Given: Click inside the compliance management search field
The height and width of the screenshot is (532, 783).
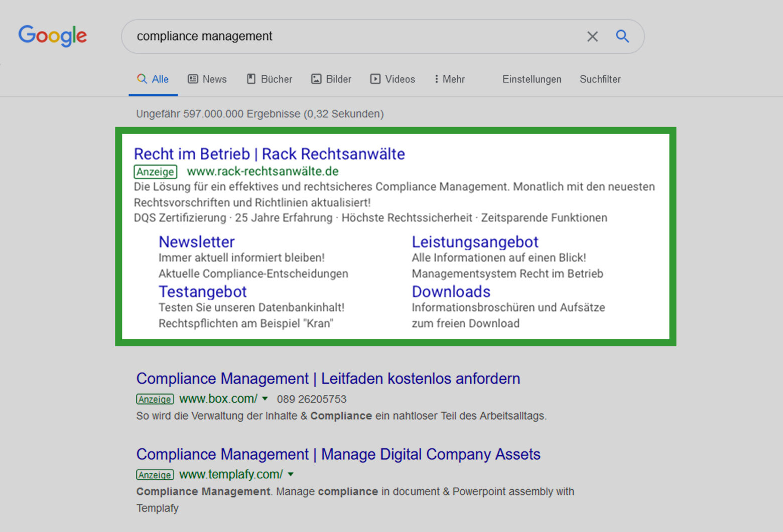Looking at the screenshot, I should coord(351,36).
